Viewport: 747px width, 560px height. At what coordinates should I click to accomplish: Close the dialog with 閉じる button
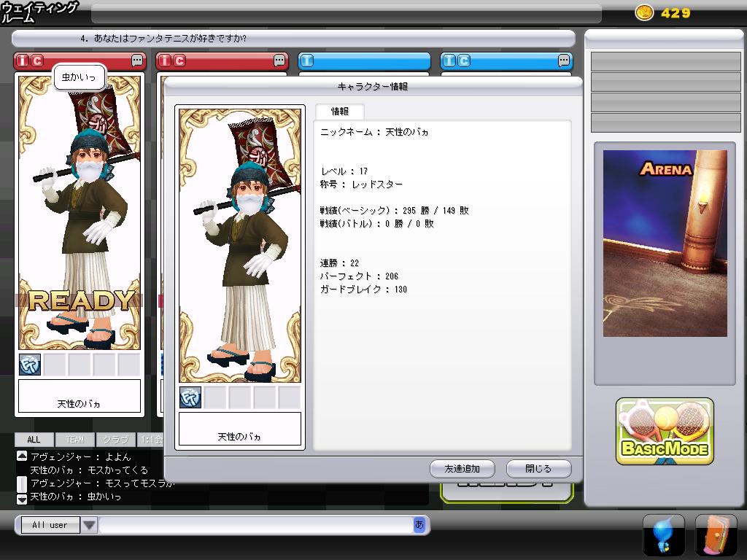tap(538, 469)
